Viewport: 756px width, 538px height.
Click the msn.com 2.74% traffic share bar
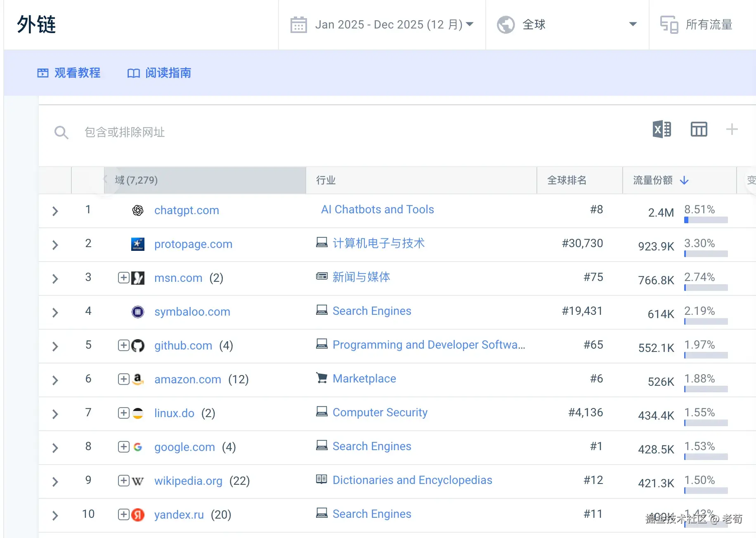pos(706,288)
